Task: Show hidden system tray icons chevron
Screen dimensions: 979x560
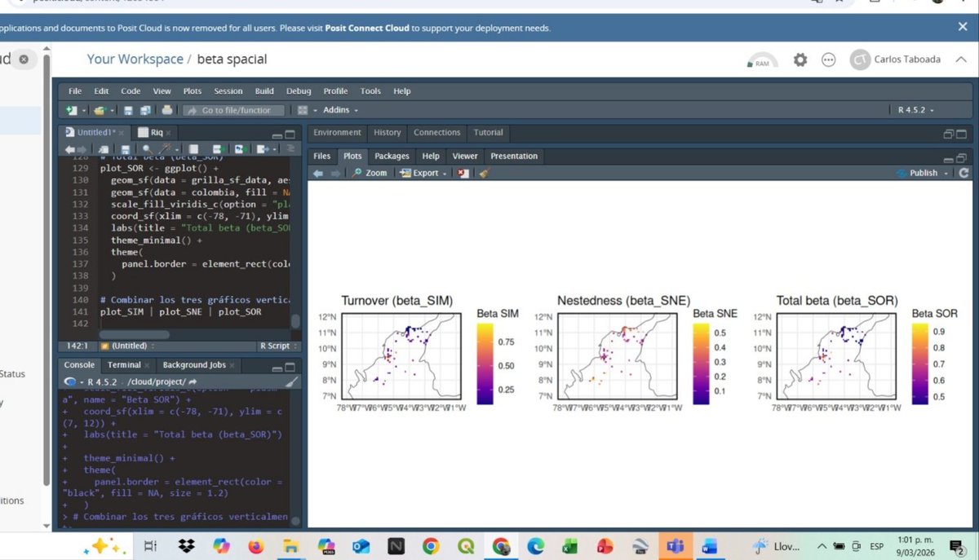Action: pos(822,546)
